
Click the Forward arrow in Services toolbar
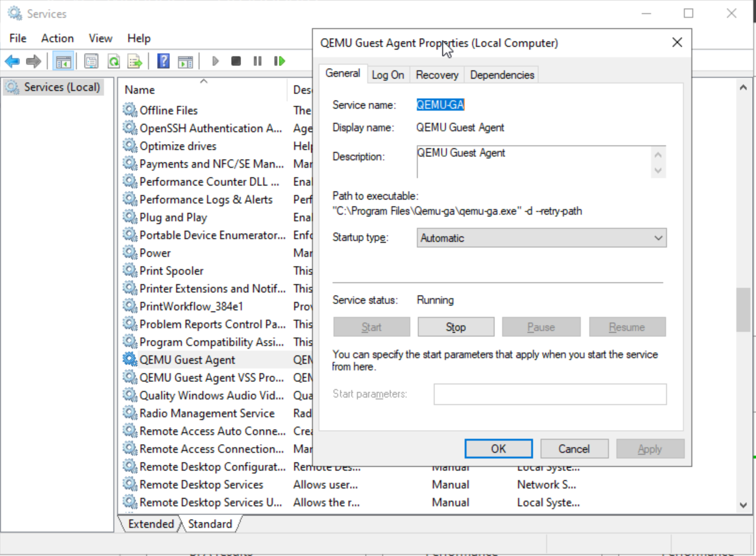(x=34, y=61)
